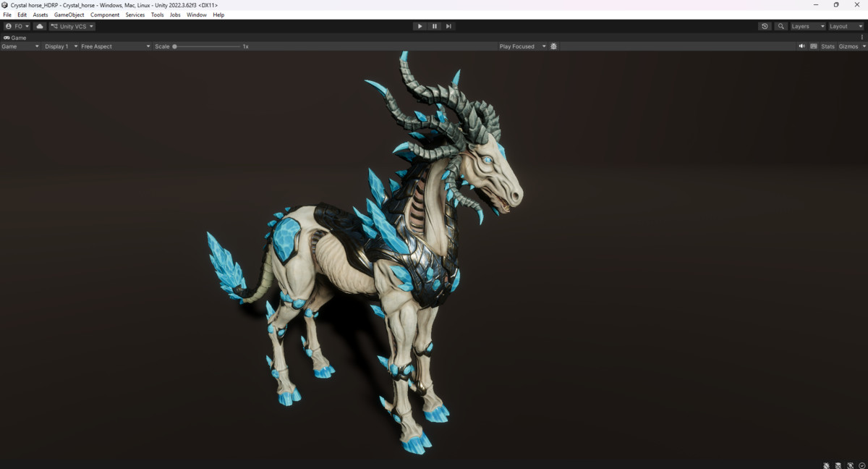Toggle Gizmos in the Game view
This screenshot has width=868, height=469.
click(848, 46)
